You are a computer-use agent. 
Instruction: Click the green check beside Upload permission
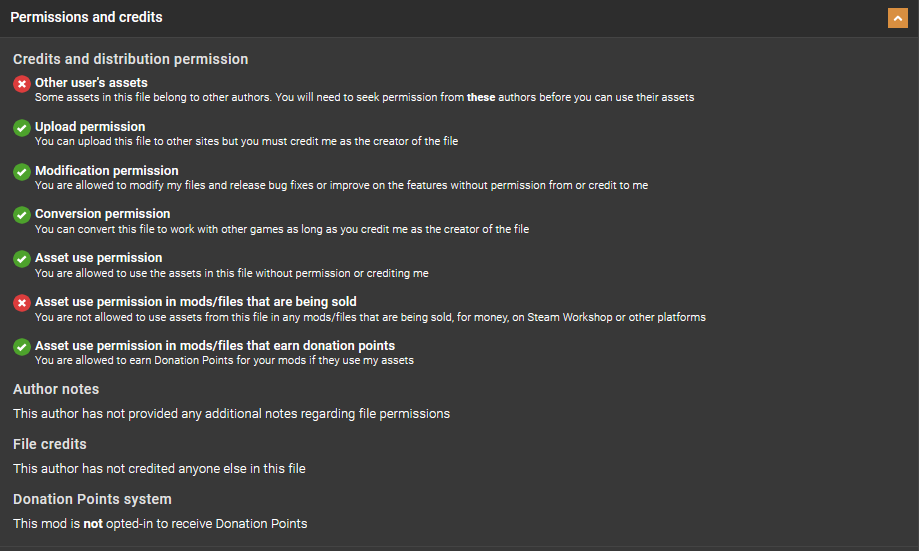tap(22, 129)
